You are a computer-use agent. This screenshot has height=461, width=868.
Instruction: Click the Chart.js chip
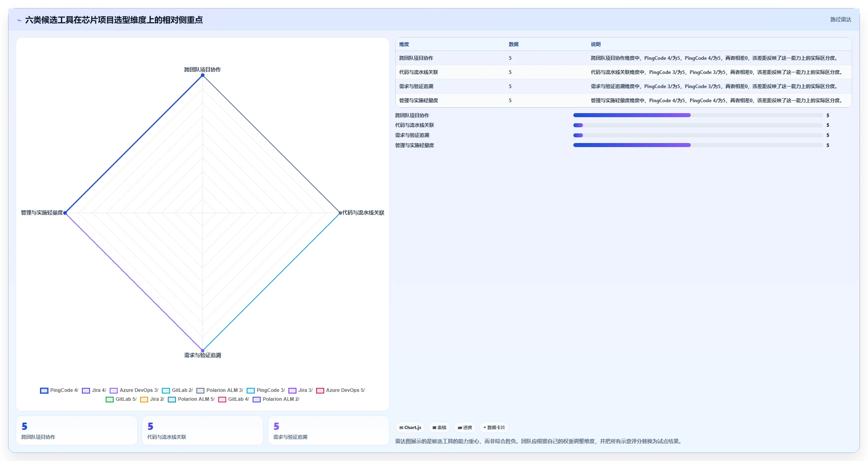coord(410,427)
